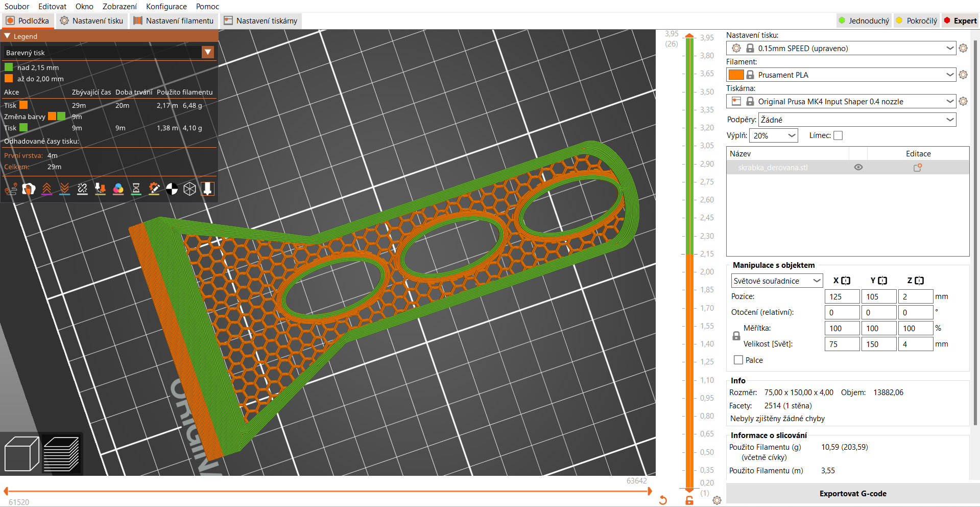Screen dimensions: 980x507
Task: Switch to 3D editor view cube
Action: (x=21, y=454)
